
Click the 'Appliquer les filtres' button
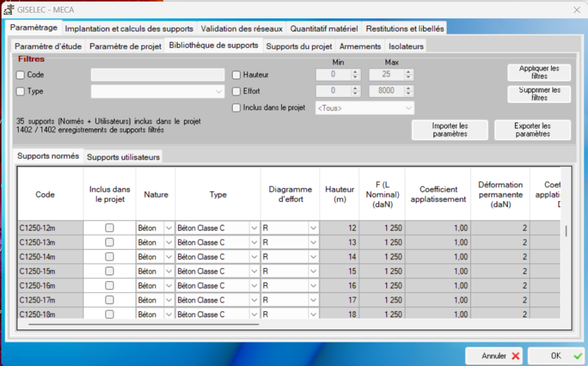(539, 72)
